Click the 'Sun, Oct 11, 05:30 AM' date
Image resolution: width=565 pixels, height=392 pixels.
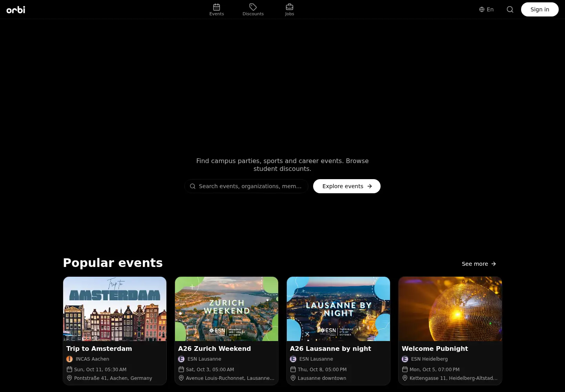[100, 370]
